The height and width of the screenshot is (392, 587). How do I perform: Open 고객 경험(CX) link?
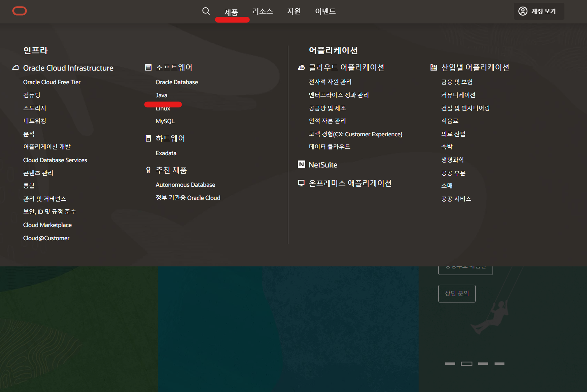[356, 134]
